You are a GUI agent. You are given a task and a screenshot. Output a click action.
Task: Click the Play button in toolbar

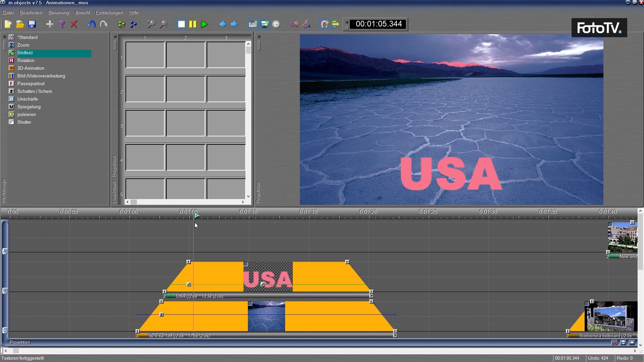(204, 24)
